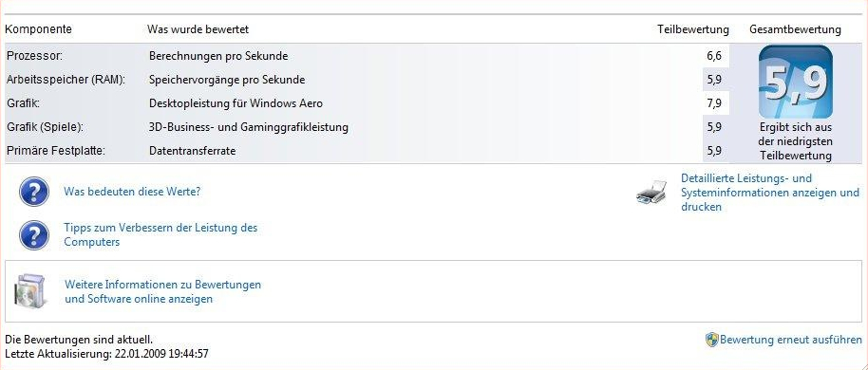Click the Gesamtbewertung column header
The width and height of the screenshot is (868, 370).
(x=795, y=29)
